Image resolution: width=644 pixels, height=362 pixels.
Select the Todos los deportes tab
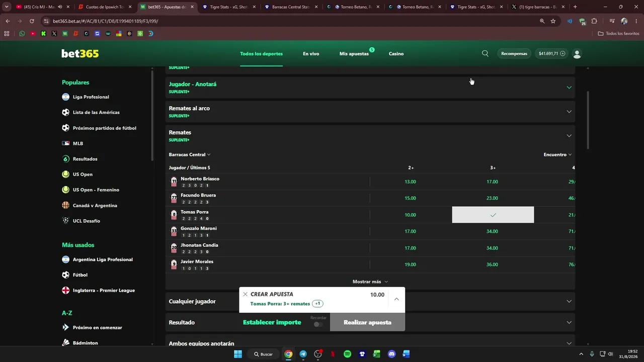point(261,54)
